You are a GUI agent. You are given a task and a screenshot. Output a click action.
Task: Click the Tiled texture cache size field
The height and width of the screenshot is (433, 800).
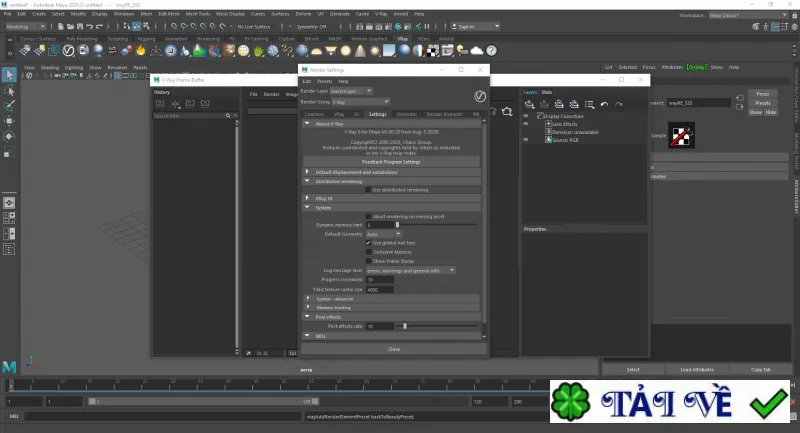click(x=380, y=289)
